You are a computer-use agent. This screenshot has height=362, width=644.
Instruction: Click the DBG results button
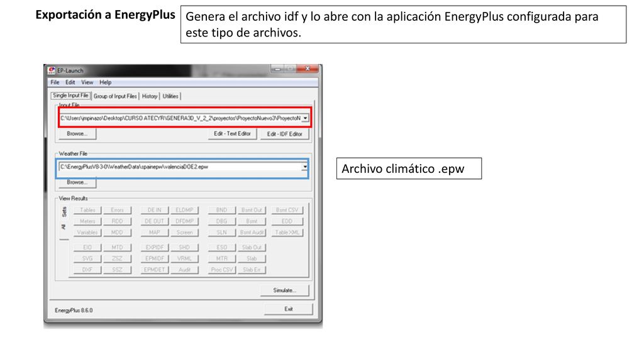coord(222,221)
